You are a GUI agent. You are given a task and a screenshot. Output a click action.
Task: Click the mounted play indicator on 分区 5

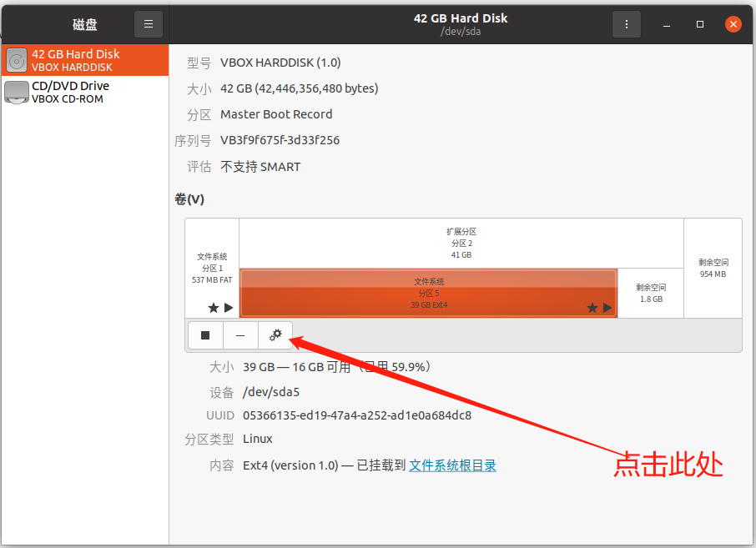click(607, 307)
